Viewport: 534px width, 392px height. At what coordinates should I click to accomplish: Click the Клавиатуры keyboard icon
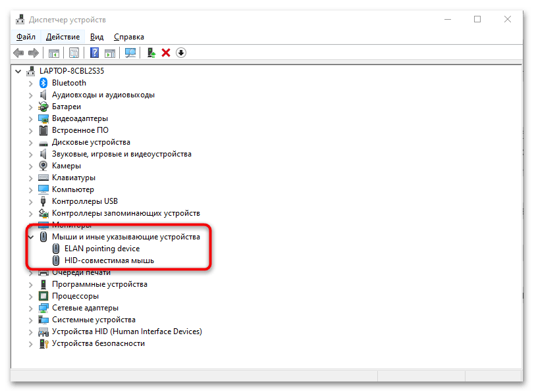click(x=43, y=178)
